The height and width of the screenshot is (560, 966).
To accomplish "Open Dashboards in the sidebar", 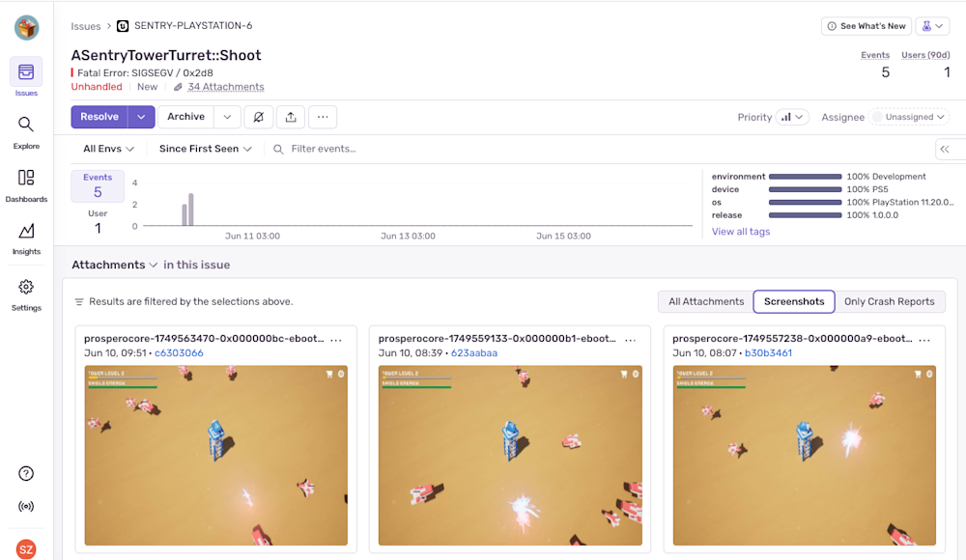I will tap(26, 185).
